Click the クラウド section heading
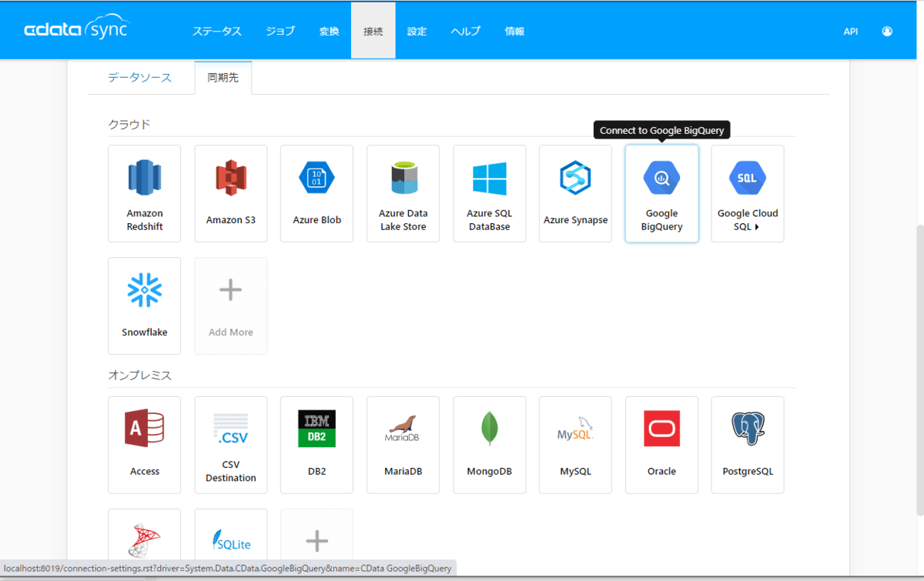 (129, 124)
